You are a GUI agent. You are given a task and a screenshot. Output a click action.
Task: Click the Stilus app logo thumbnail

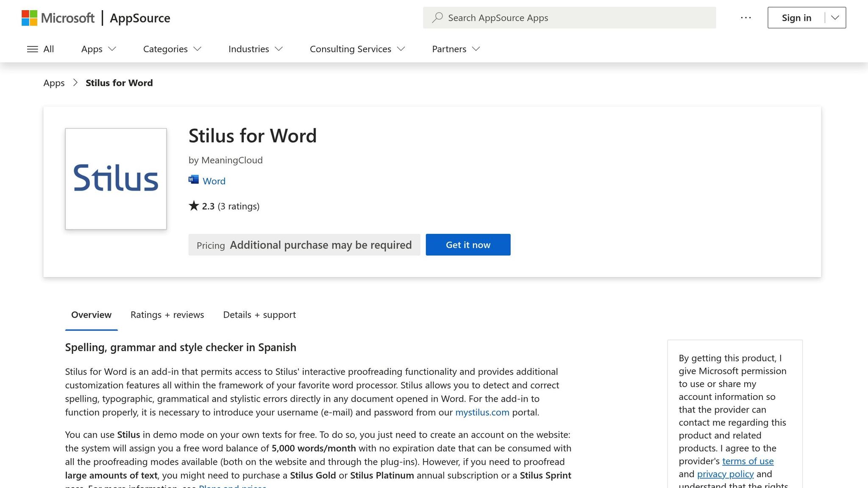(116, 179)
